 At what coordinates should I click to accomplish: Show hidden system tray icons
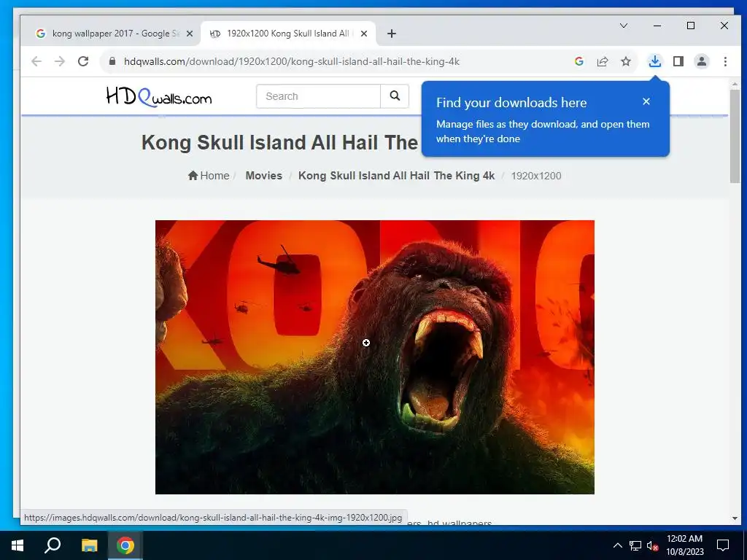click(617, 545)
